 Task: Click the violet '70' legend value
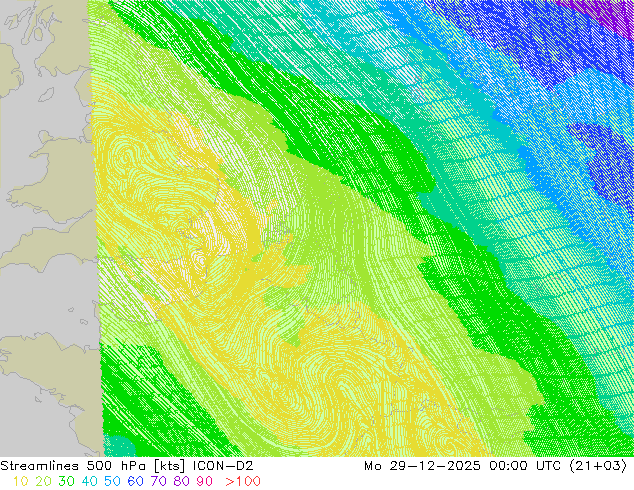coord(158,481)
